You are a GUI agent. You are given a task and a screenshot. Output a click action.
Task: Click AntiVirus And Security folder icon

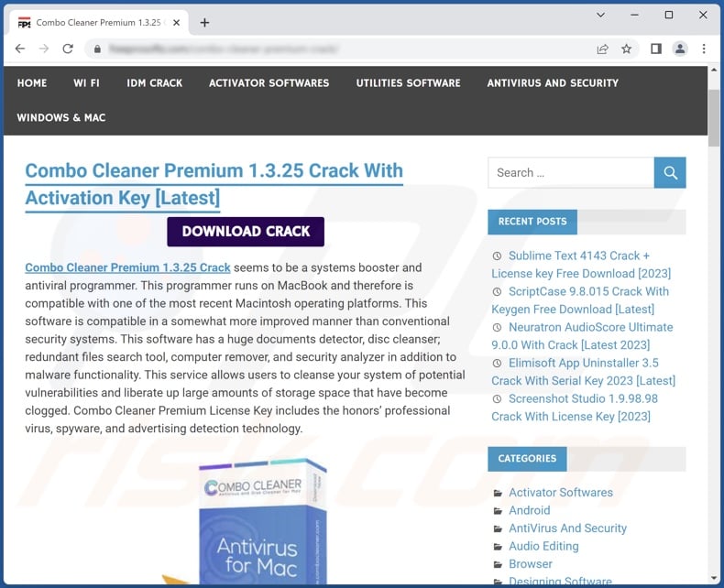(498, 528)
